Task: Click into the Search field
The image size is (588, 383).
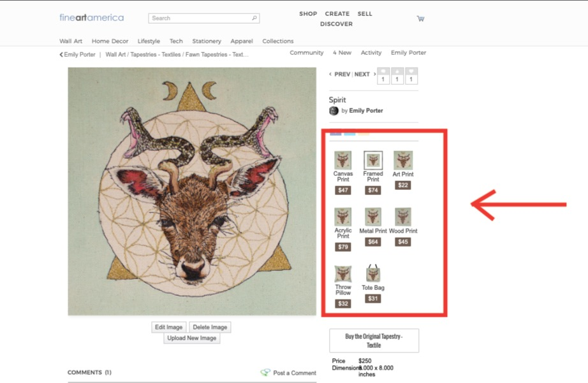Action: 204,18
